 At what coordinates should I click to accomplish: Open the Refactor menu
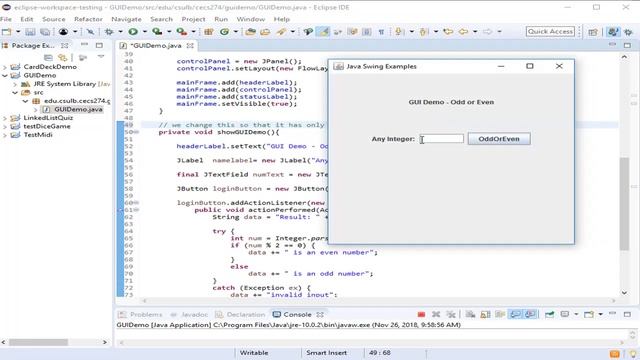tap(88, 19)
